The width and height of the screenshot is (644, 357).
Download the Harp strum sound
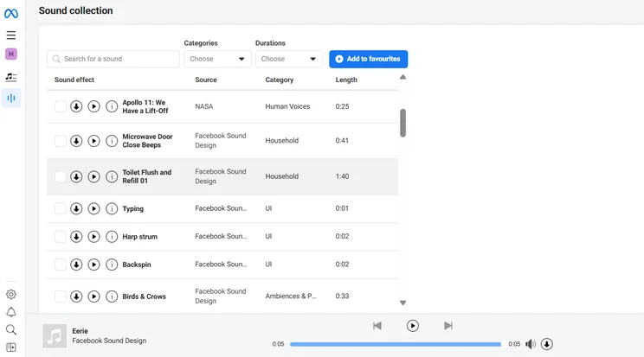[x=76, y=237]
